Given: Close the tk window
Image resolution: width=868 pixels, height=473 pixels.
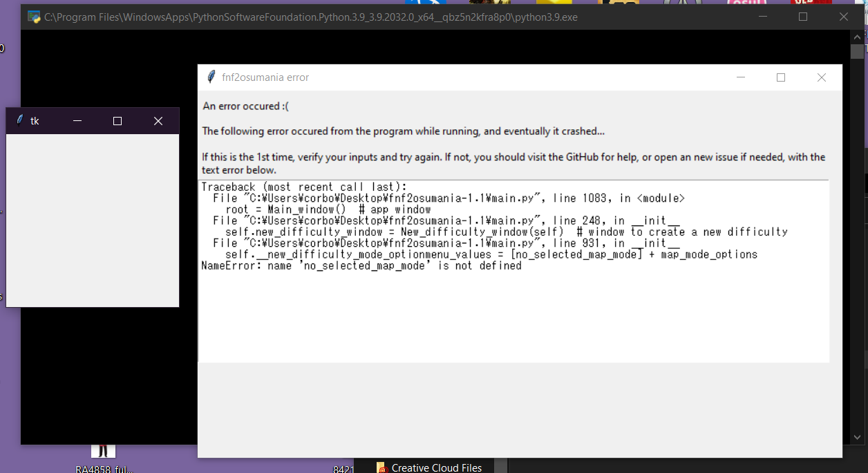Looking at the screenshot, I should (x=158, y=120).
